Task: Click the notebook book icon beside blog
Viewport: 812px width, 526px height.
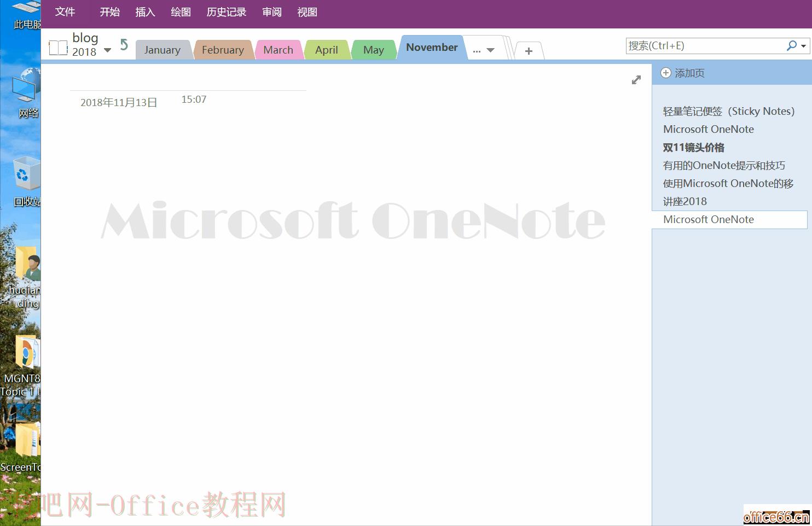Action: click(x=58, y=48)
